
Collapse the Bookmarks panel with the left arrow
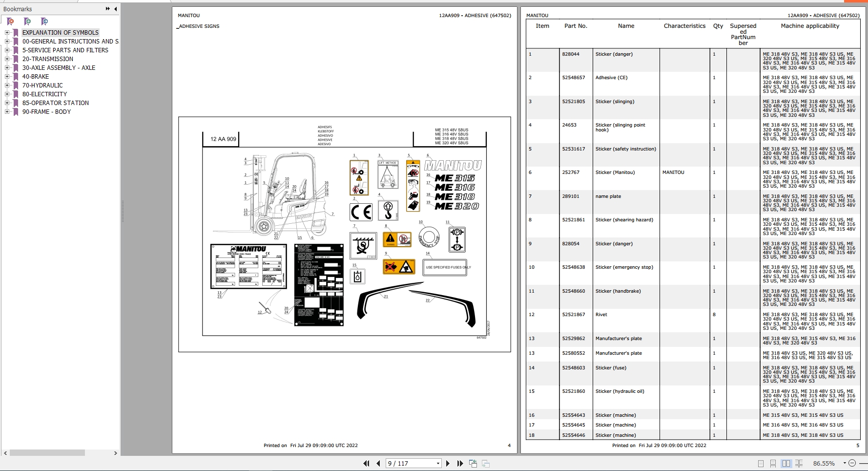tap(115, 9)
